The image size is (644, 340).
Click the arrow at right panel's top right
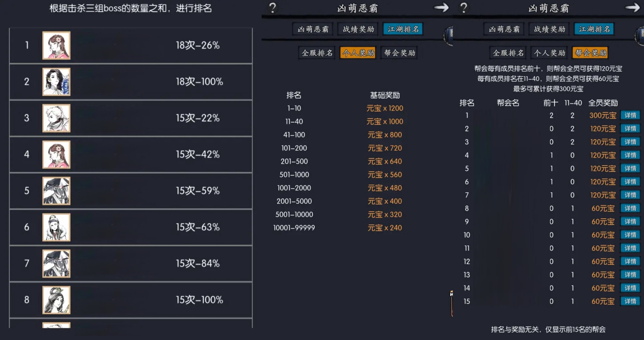pyautogui.click(x=632, y=8)
